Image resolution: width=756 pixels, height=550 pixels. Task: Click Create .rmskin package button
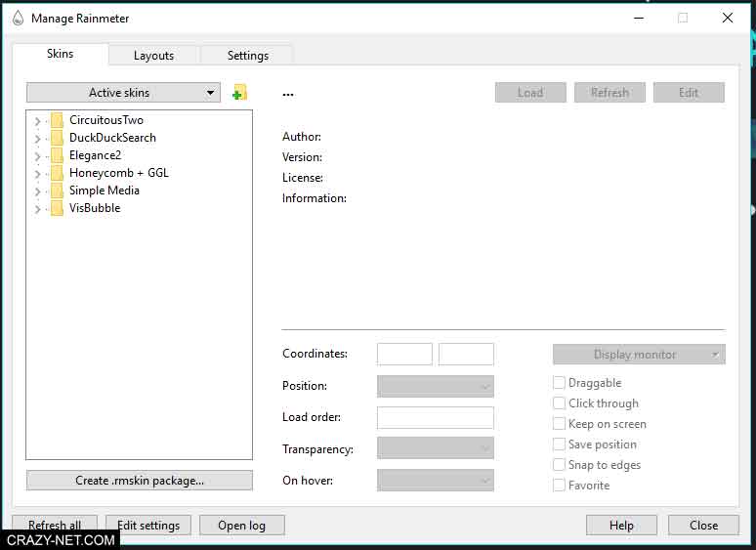coord(140,481)
